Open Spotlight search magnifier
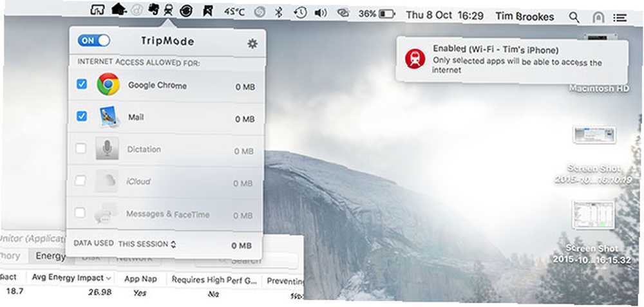The width and height of the screenshot is (644, 307). pos(574,17)
